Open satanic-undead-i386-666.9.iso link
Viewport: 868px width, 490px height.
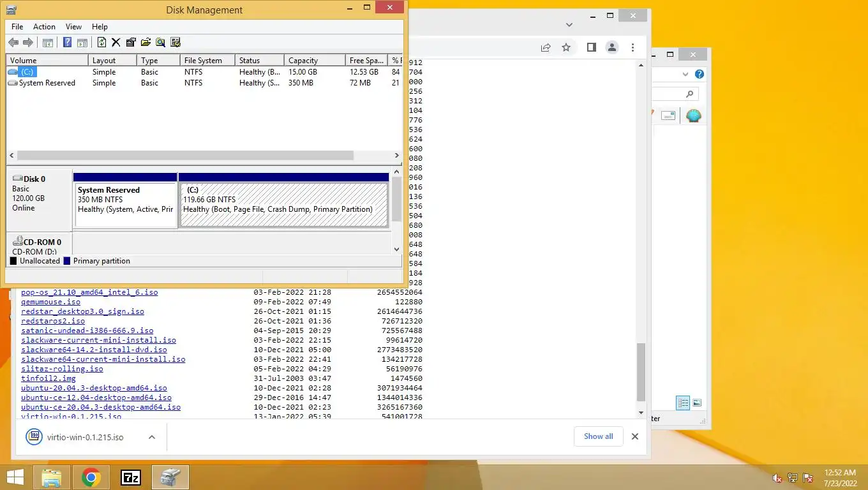(x=87, y=330)
